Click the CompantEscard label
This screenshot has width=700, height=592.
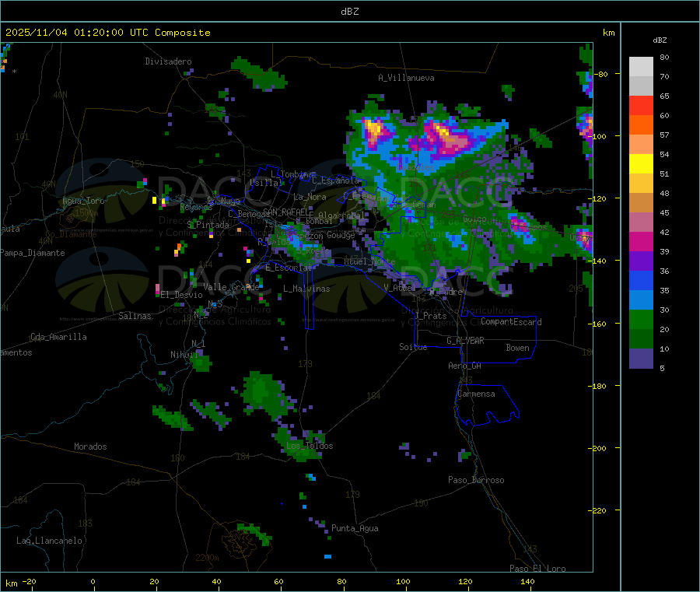click(x=511, y=322)
